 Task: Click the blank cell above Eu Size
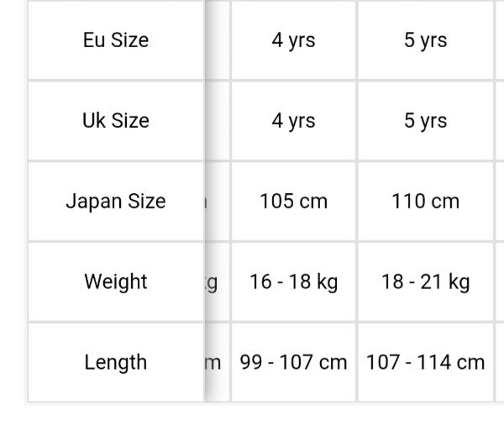(116, 2)
